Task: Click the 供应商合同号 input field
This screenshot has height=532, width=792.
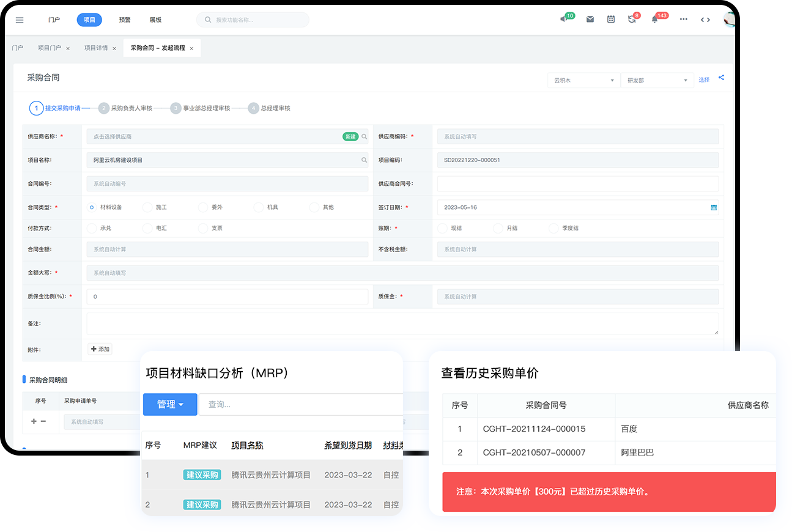Action: coord(577,183)
